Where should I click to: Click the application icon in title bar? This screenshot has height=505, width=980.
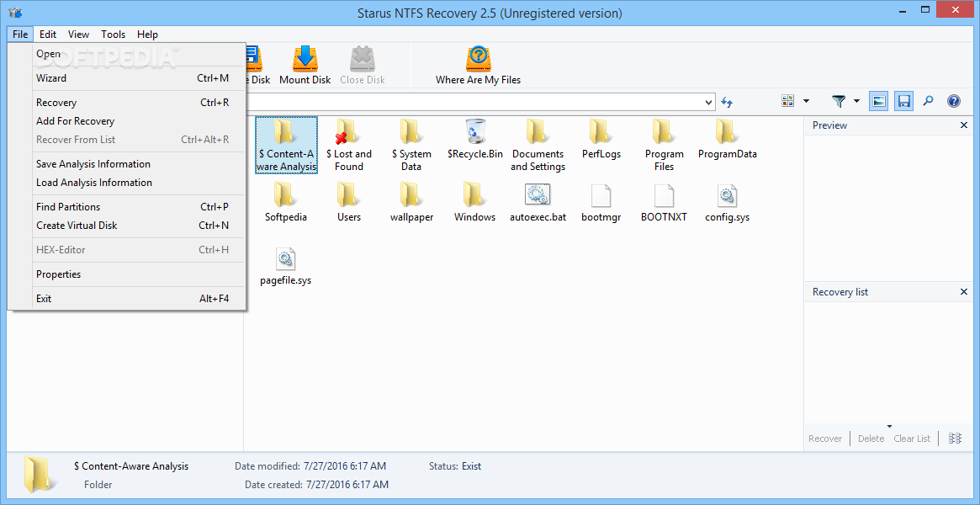(16, 13)
